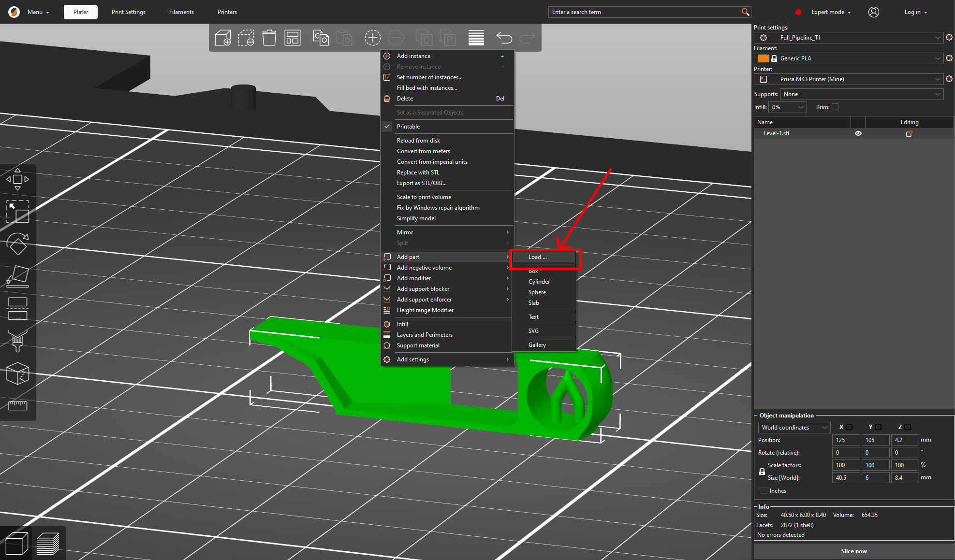Click the Add object toolbar icon

point(223,38)
